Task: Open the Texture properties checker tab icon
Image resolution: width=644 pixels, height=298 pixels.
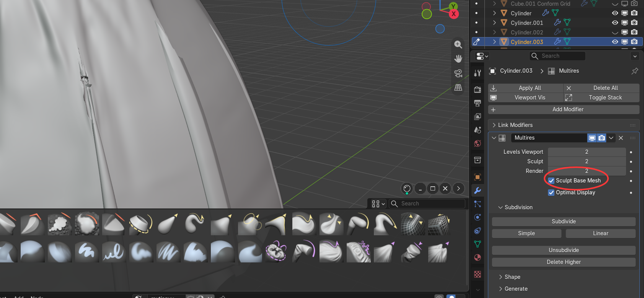Action: click(x=478, y=274)
